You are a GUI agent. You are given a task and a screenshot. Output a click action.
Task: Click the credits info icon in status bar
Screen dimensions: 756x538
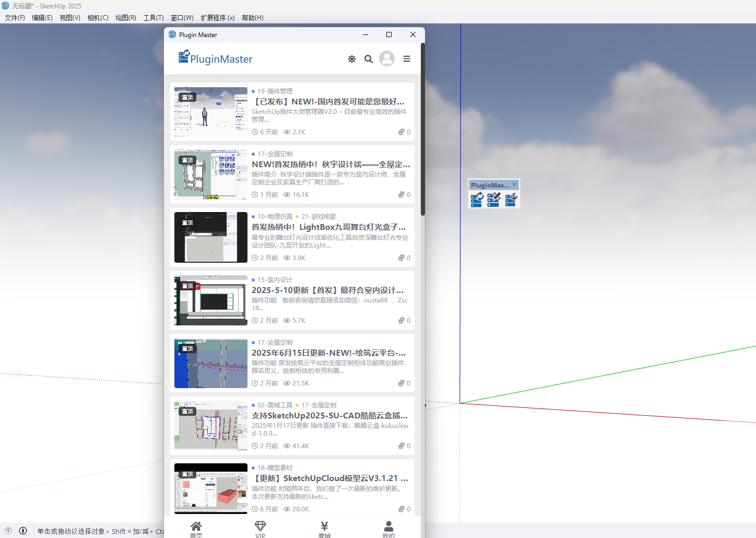23,531
